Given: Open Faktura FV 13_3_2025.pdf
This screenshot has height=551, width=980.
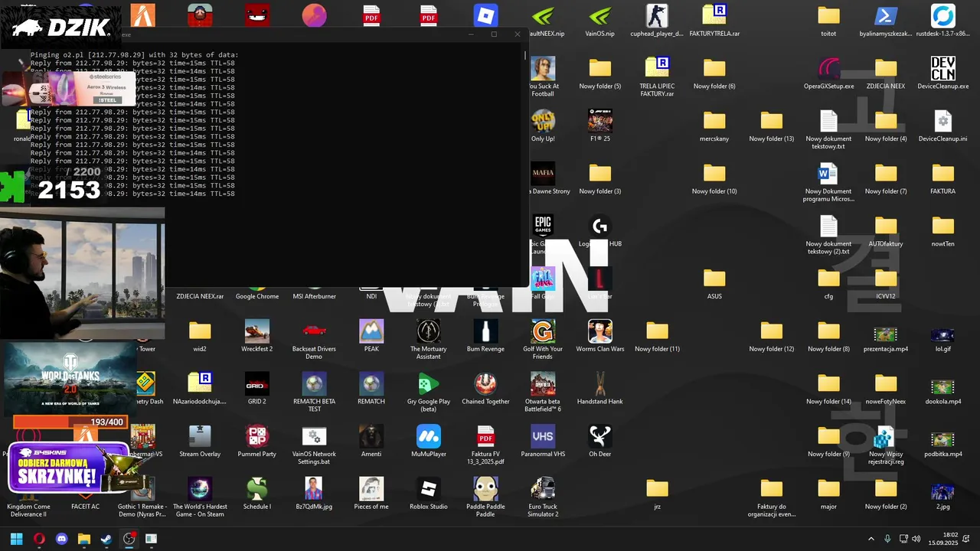Looking at the screenshot, I should click(x=485, y=445).
